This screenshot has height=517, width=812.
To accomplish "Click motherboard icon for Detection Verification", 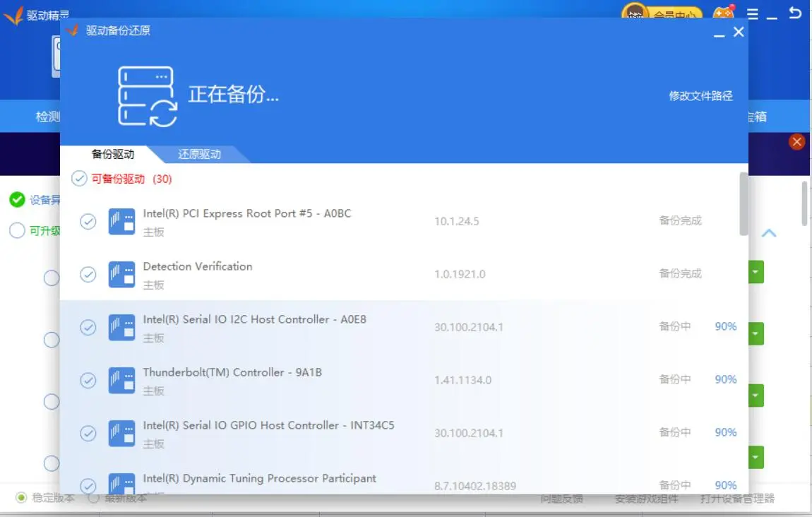I will click(x=121, y=274).
